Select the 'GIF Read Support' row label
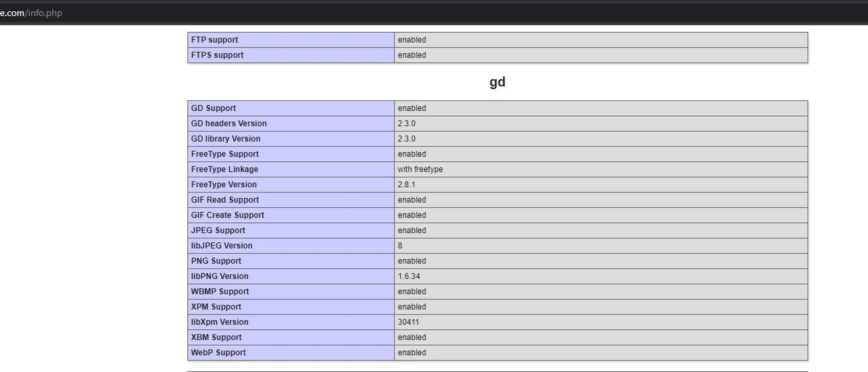868x372 pixels. [291, 200]
